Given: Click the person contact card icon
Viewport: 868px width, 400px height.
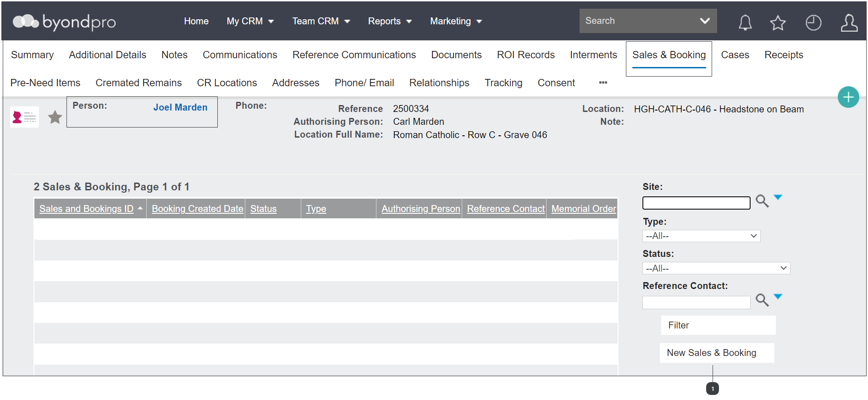Looking at the screenshot, I should click(24, 117).
